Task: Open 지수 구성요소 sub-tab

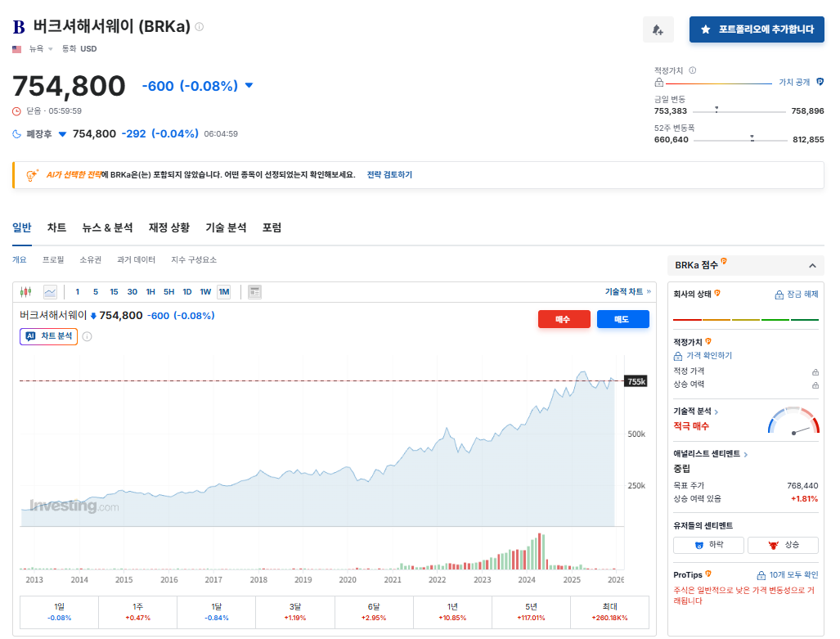Action: click(194, 259)
